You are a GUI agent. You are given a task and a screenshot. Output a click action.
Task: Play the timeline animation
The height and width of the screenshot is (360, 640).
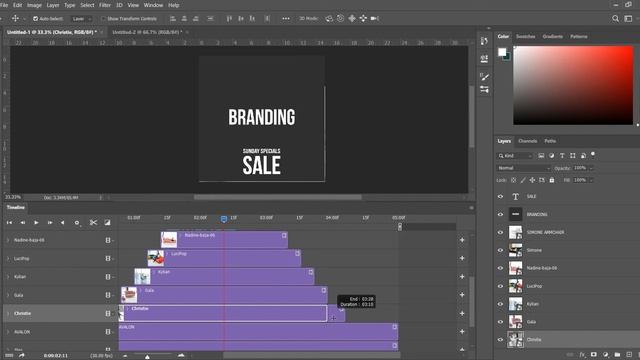tap(36, 222)
